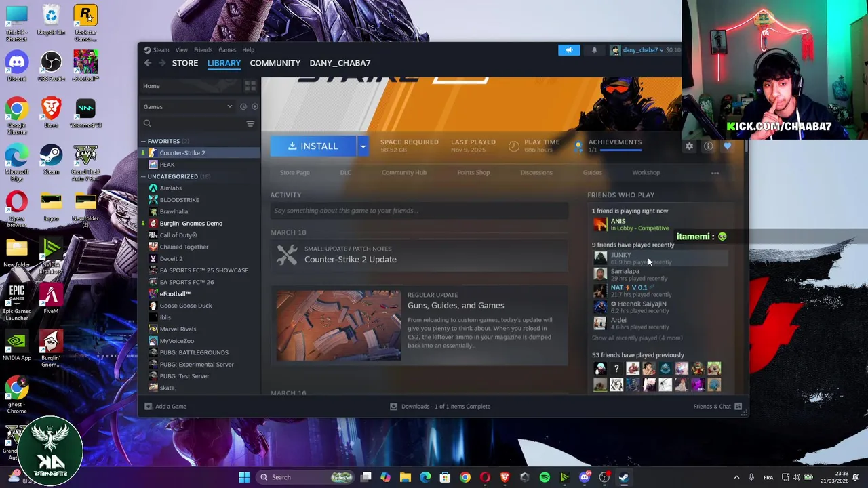Image resolution: width=868 pixels, height=488 pixels.
Task: Open the Games menu
Action: 227,49
